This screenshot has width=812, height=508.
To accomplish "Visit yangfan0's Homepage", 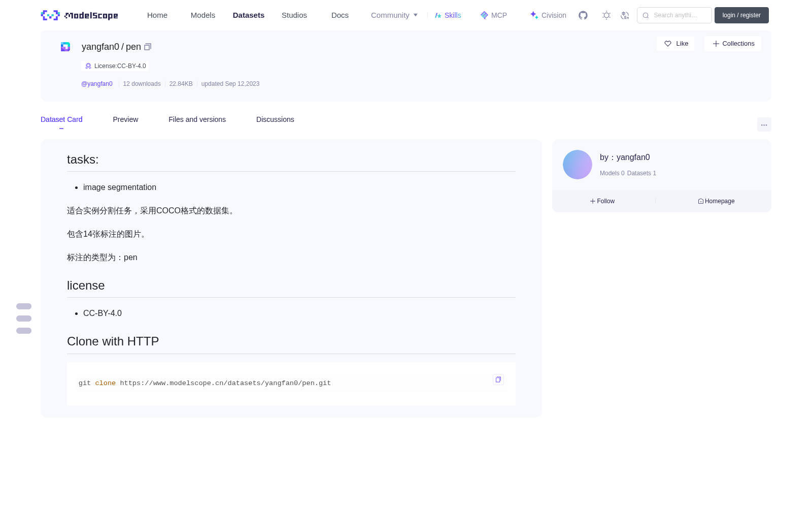I will tap(716, 201).
